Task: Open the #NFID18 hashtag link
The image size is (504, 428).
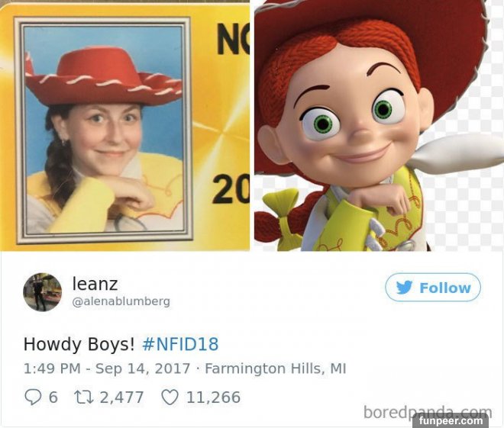Action: point(180,344)
